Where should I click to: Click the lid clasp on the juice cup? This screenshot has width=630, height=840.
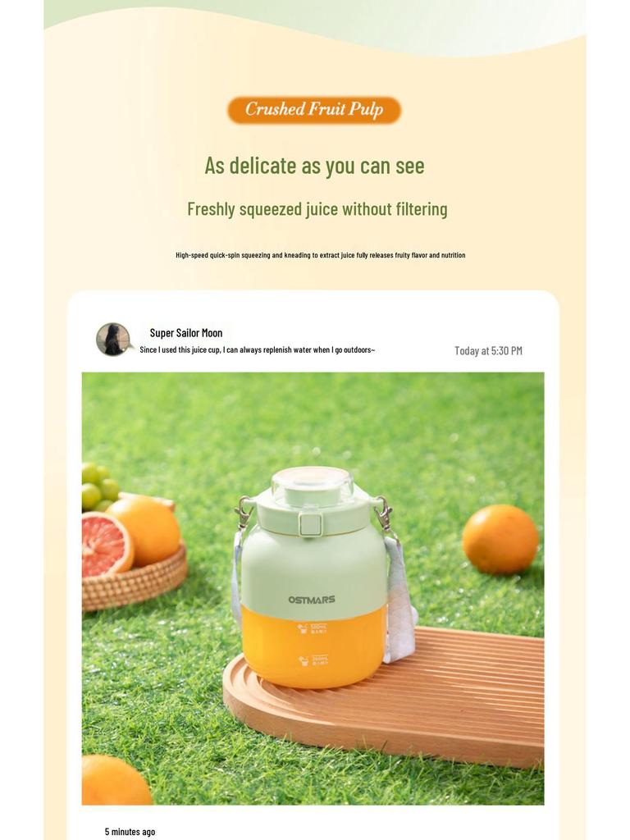tap(311, 524)
